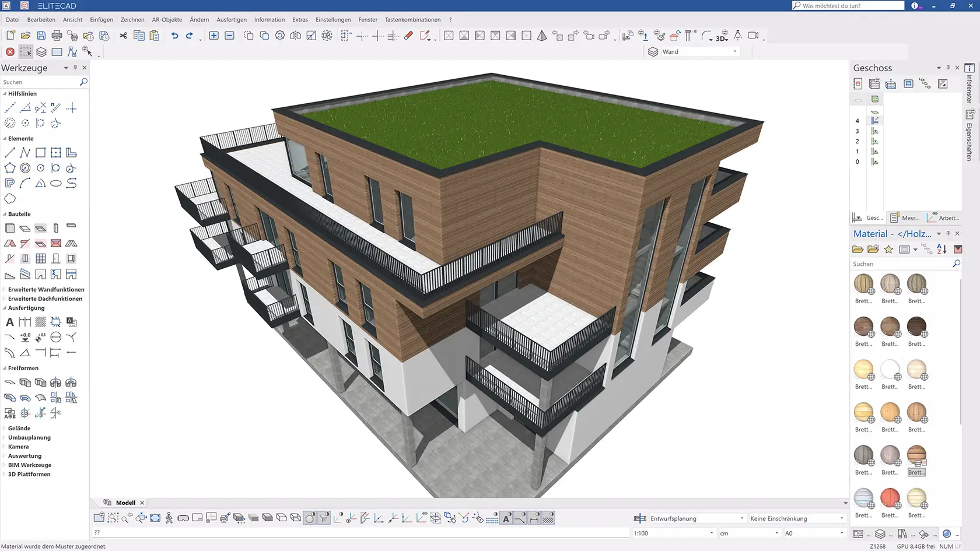The image size is (980, 551).
Task: Activate floor level 3 in Geschoss panel
Action: pyautogui.click(x=857, y=131)
